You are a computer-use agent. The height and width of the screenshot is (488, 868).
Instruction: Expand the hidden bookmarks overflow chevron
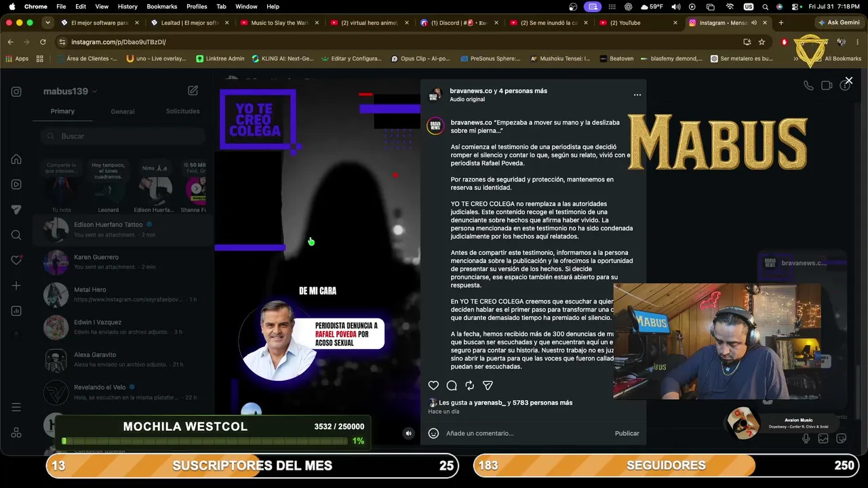[x=796, y=59]
